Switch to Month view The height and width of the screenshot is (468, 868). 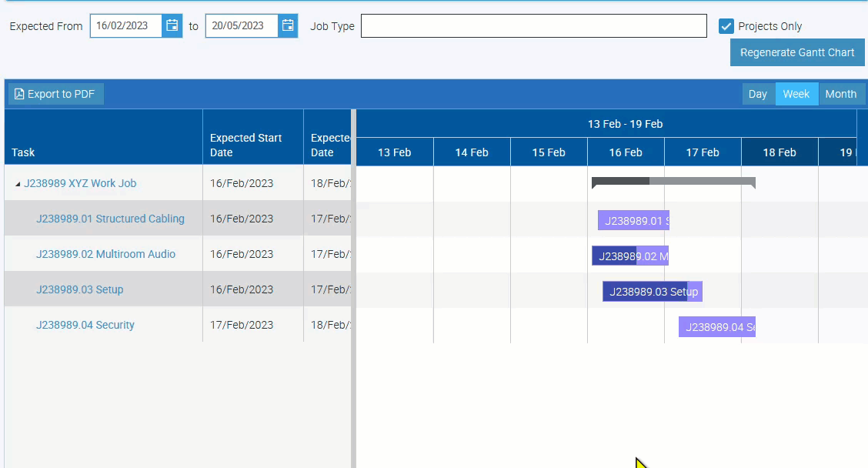pyautogui.click(x=840, y=94)
